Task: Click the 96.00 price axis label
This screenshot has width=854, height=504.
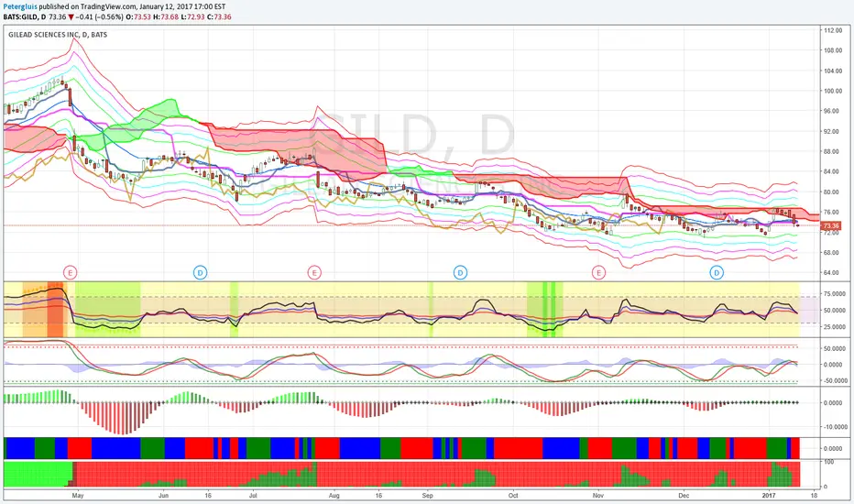Action: click(833, 111)
